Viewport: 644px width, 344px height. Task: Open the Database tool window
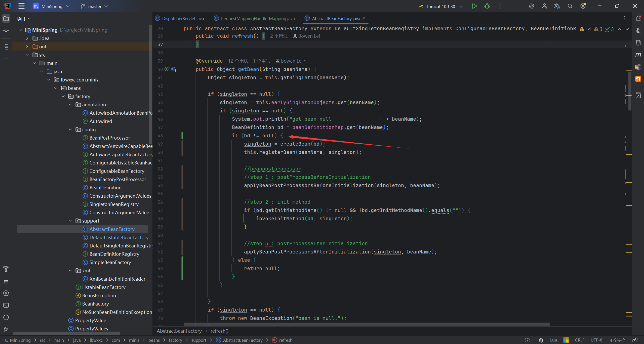(x=638, y=43)
